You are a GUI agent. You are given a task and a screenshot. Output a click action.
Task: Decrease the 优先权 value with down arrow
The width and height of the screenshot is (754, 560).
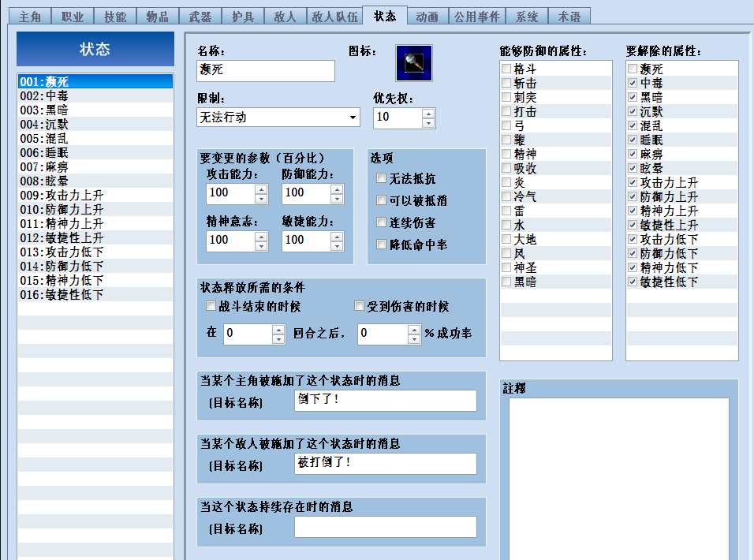pyautogui.click(x=428, y=123)
